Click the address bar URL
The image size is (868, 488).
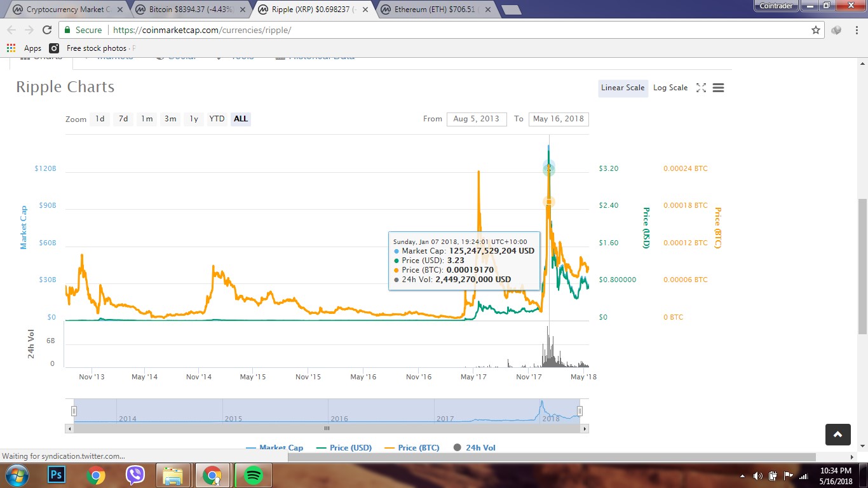[202, 30]
